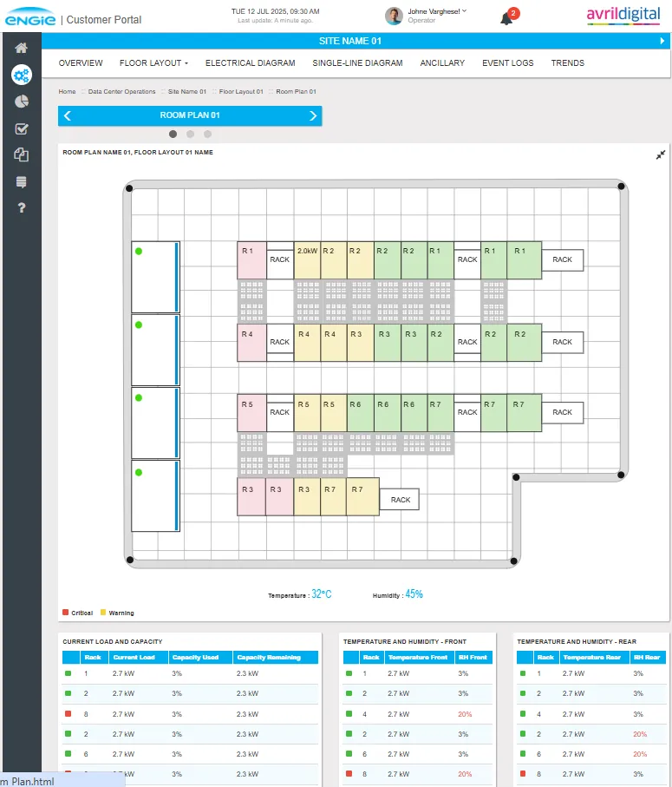The image size is (672, 787).
Task: Click the Home breadcrumb link
Action: pos(67,92)
